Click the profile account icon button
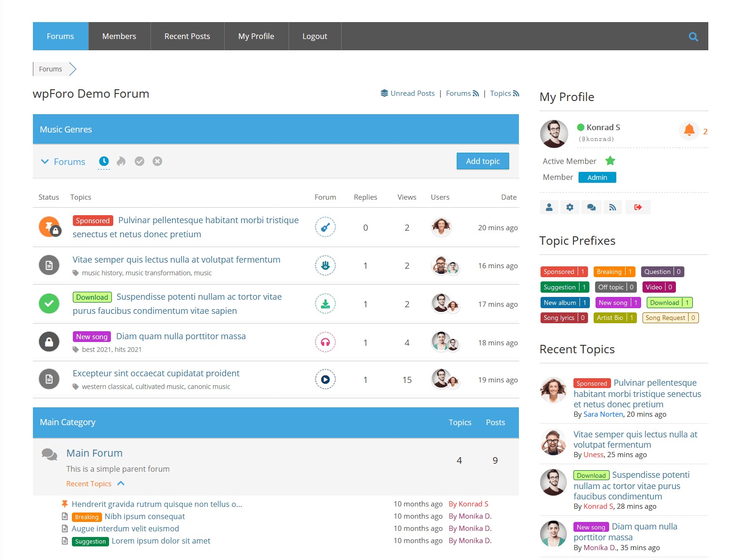The image size is (737, 560). [x=549, y=207]
